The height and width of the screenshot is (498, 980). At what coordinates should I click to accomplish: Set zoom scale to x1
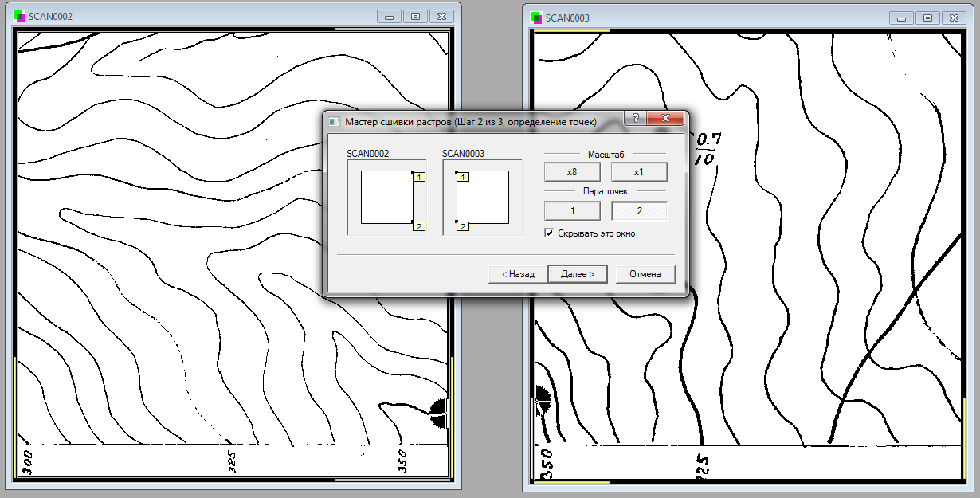pos(639,172)
